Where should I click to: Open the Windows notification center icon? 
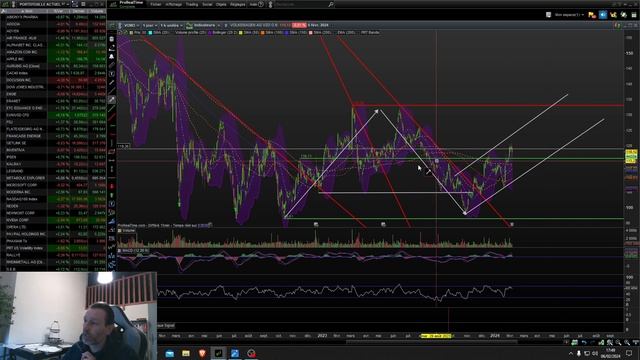tap(629, 353)
